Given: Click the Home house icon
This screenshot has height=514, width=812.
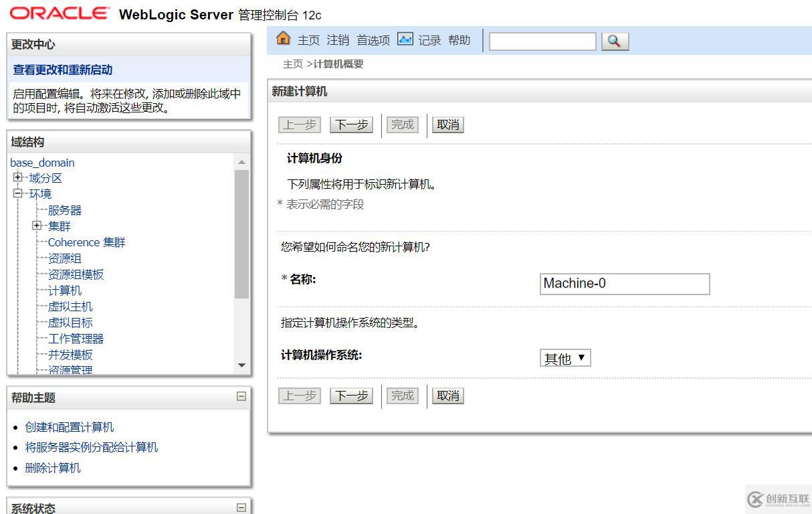Looking at the screenshot, I should [x=284, y=39].
